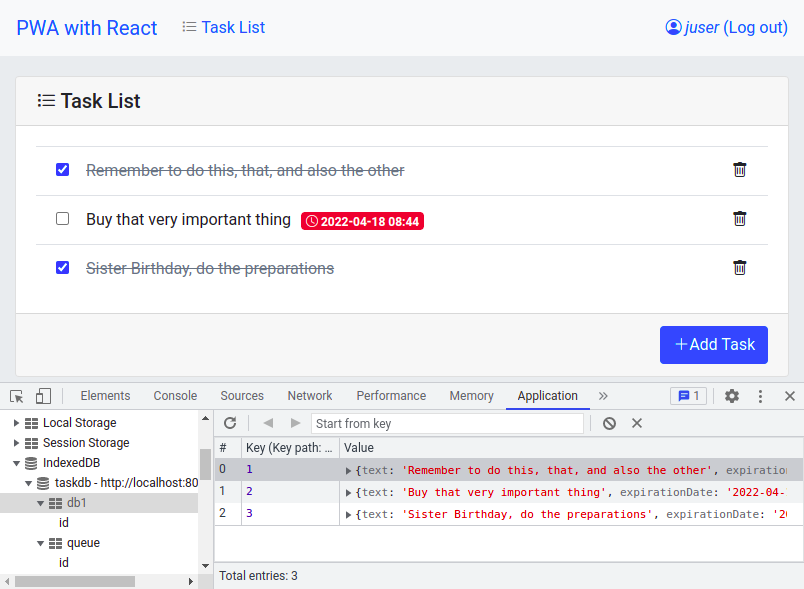Screen dimensions: 804x589
Task: Open DevTools three-dot customize menu
Action: (x=761, y=396)
